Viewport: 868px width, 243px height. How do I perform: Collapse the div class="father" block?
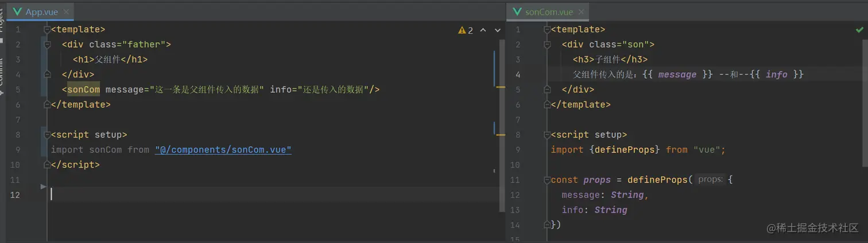coord(48,45)
